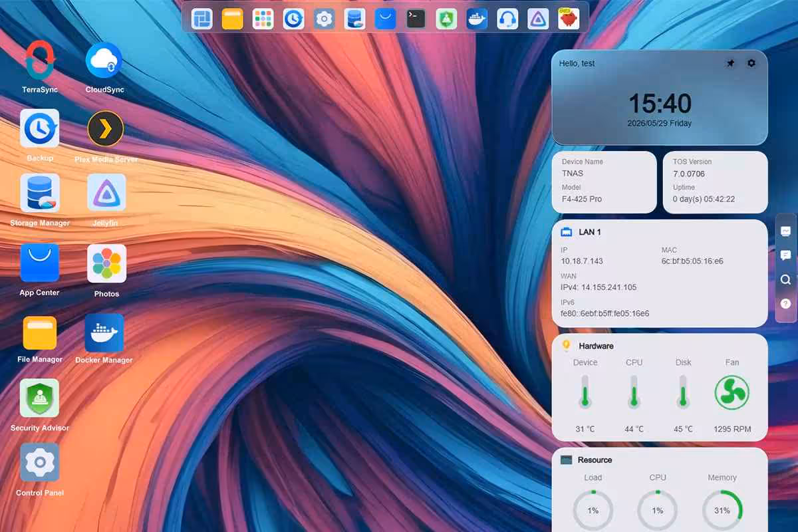The height and width of the screenshot is (532, 798).
Task: Click IPv6 address fe80::6ebf:b5ff:fe05:16e6
Action: [605, 313]
